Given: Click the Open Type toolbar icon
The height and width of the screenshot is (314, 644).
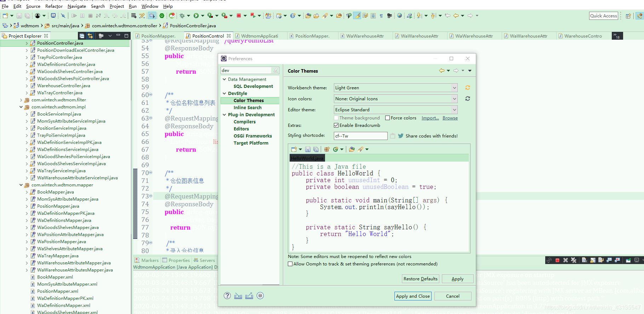Looking at the screenshot, I should click(308, 16).
